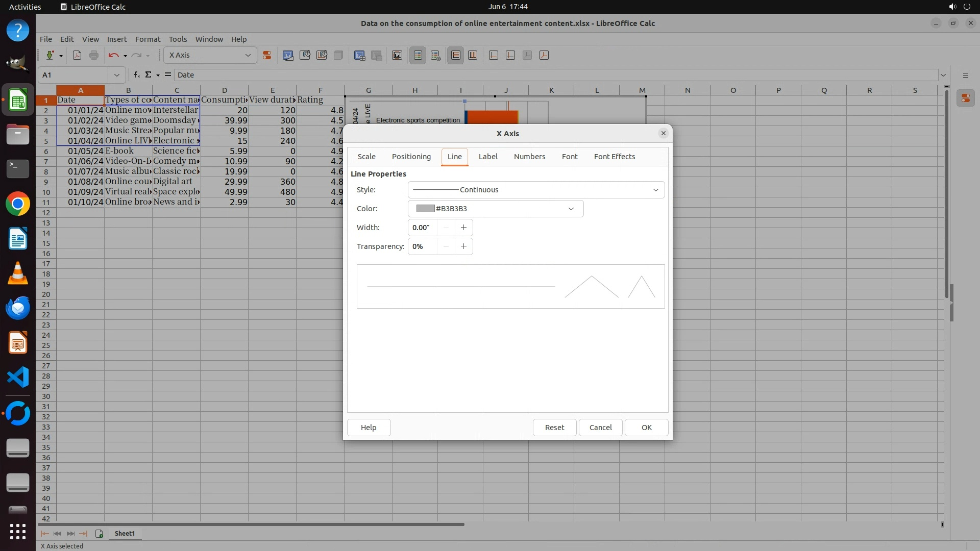Click Export as PDF toolbar icon
Image resolution: width=980 pixels, height=551 pixels.
coord(77,55)
